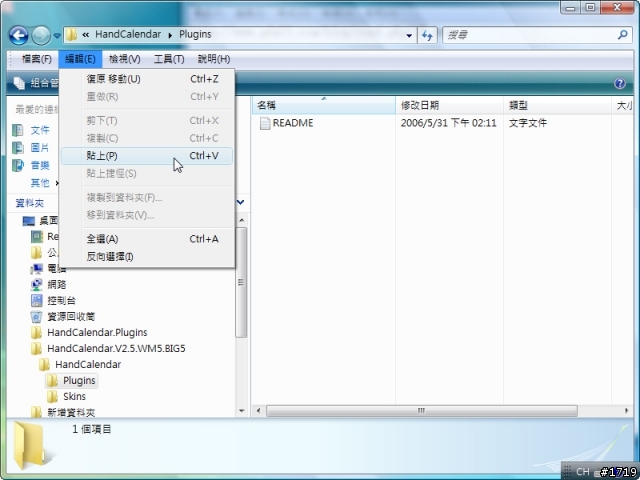Click the file list horizontal scrollbar thumb

pos(422,411)
